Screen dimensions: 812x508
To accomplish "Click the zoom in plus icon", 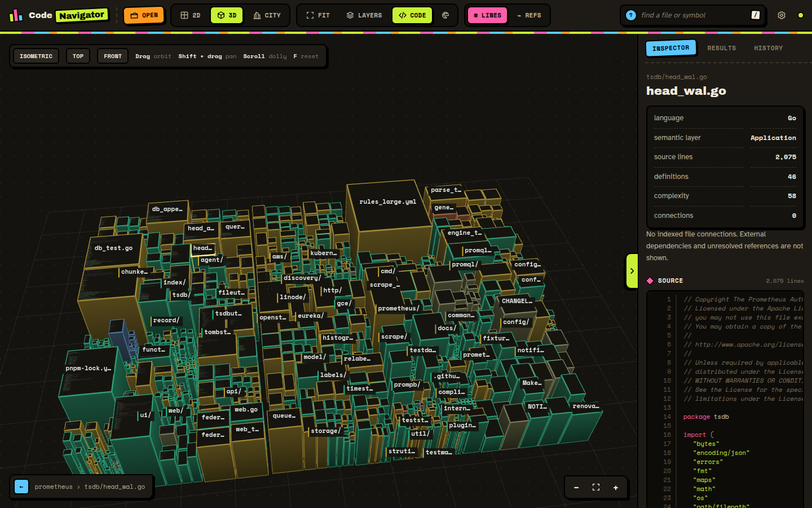I will 616,487.
